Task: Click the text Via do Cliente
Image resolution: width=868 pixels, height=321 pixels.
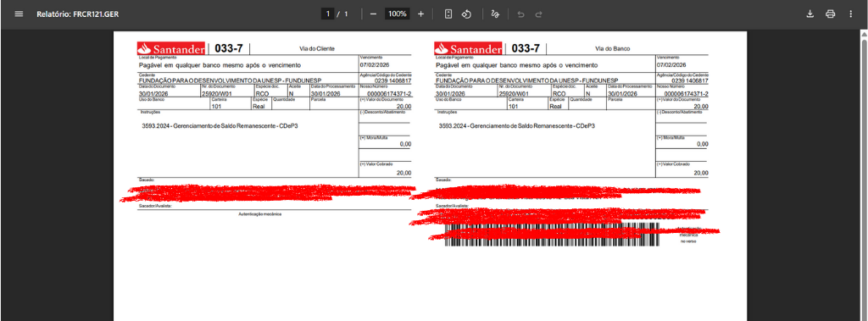Action: (317, 49)
